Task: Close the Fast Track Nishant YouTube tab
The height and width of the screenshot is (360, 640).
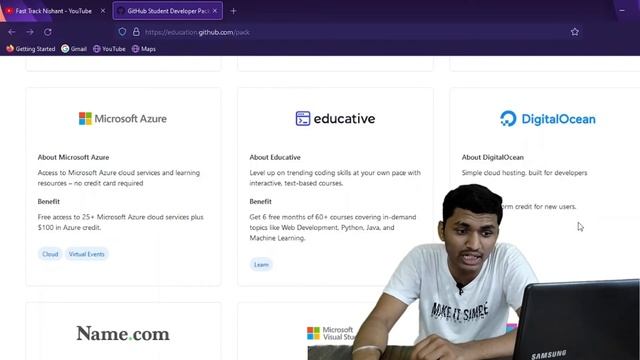Action: (103, 11)
